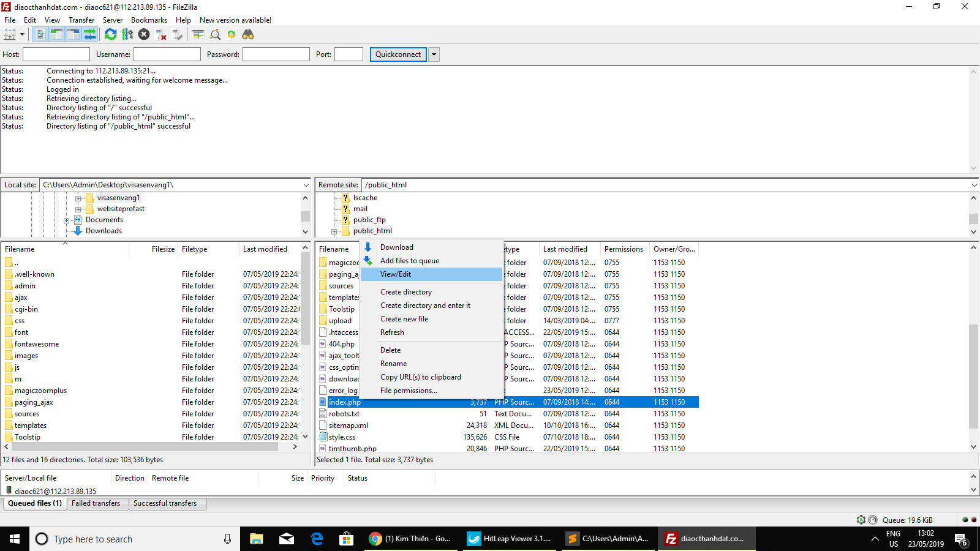980x551 pixels.
Task: Select the fontawesome local folder
Action: [x=37, y=344]
